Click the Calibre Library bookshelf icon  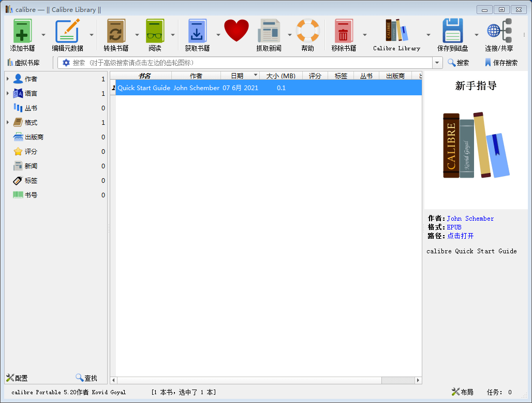point(396,30)
